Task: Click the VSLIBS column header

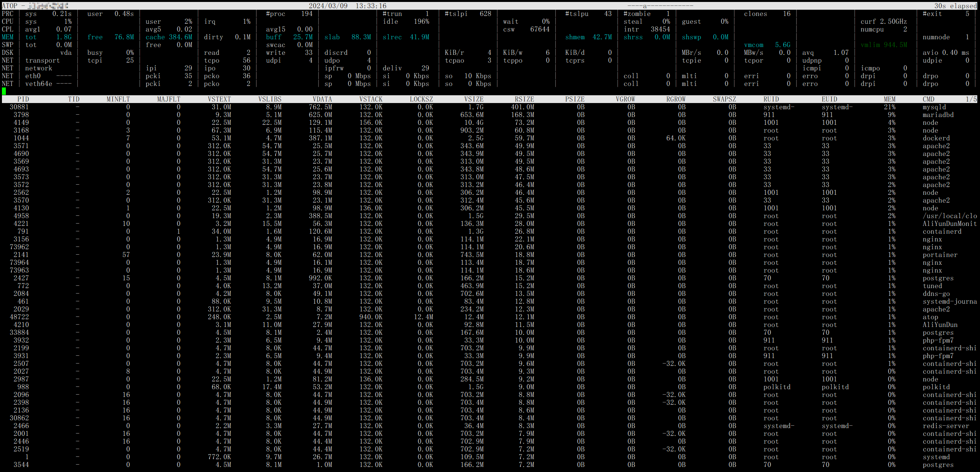Action: point(270,99)
